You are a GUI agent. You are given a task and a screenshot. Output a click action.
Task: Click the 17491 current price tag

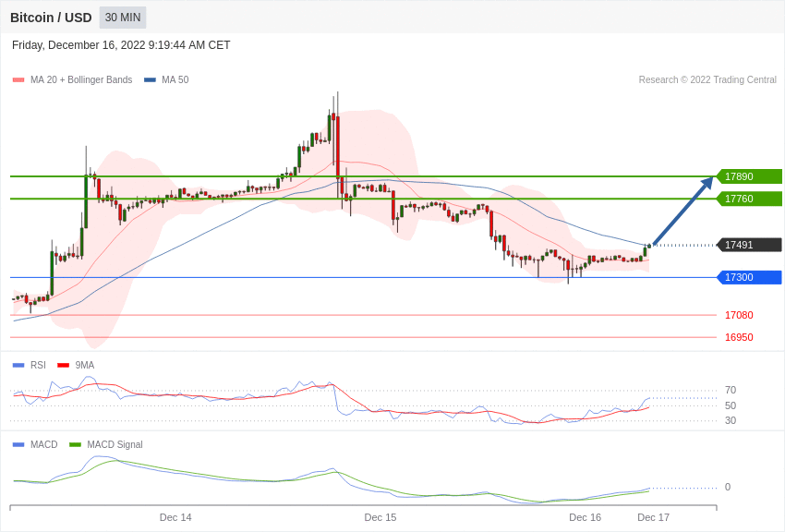[x=748, y=245]
